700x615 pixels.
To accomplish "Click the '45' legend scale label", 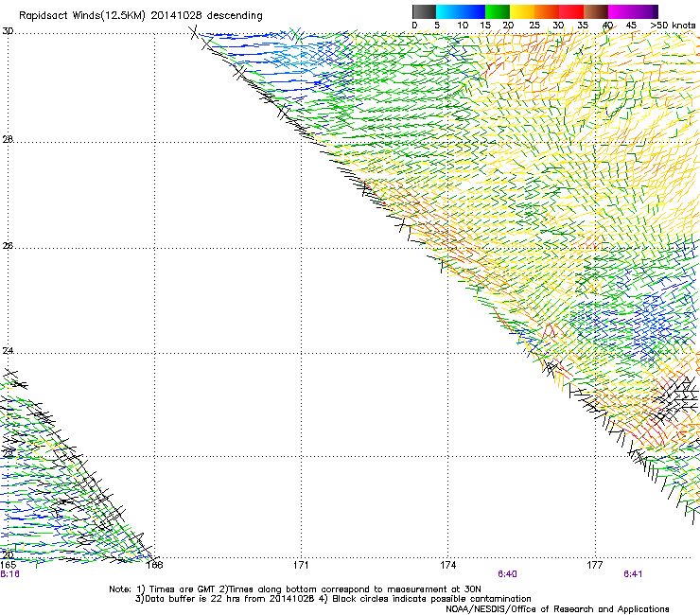I will pos(631,26).
